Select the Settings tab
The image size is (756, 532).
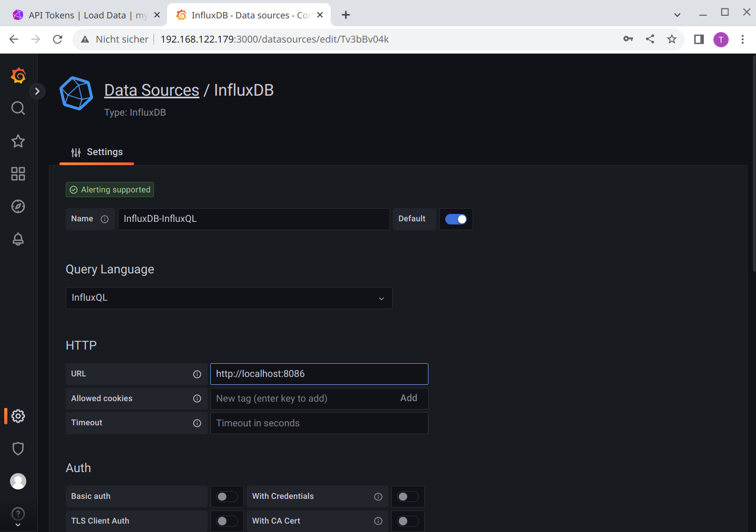(x=97, y=152)
